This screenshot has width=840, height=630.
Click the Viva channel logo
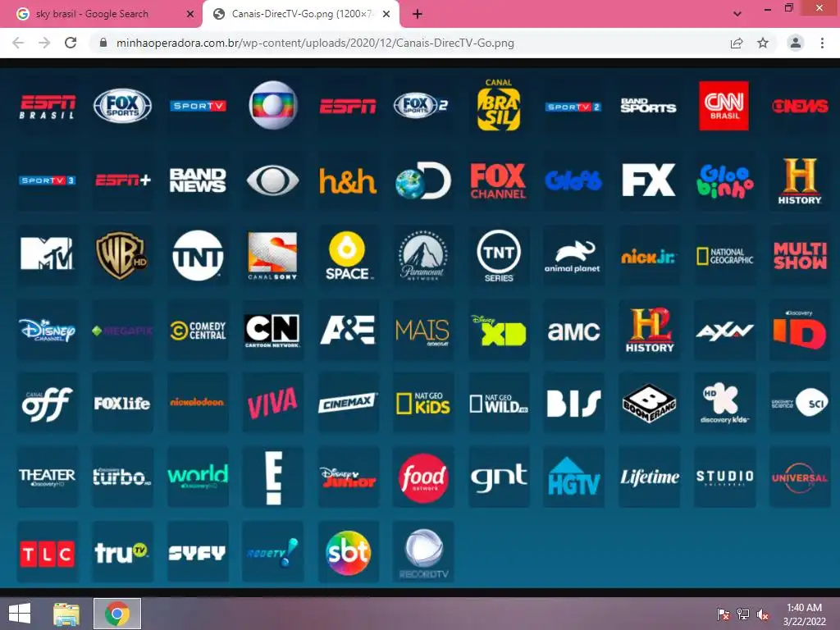(272, 403)
